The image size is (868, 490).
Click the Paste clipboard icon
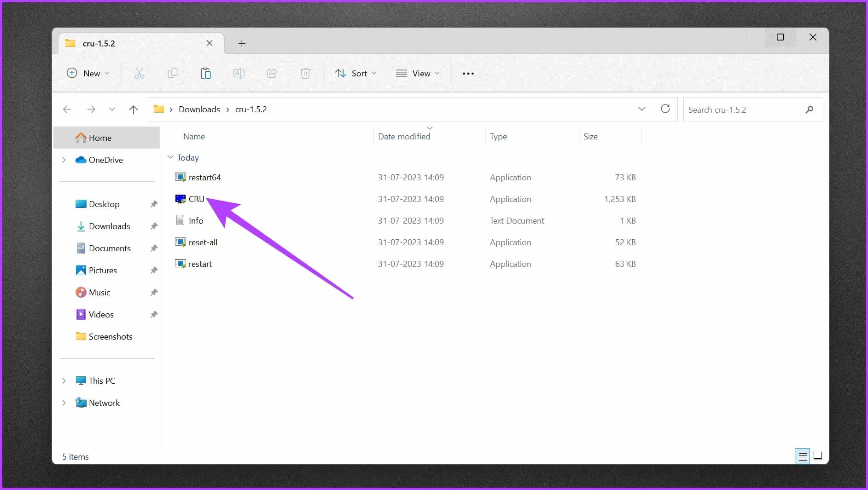click(205, 74)
